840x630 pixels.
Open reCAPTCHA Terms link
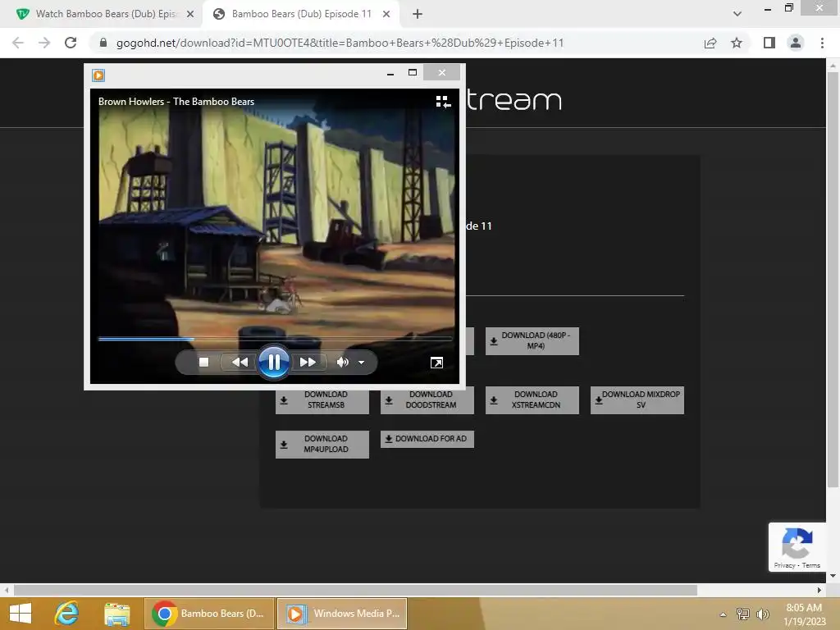(x=811, y=565)
